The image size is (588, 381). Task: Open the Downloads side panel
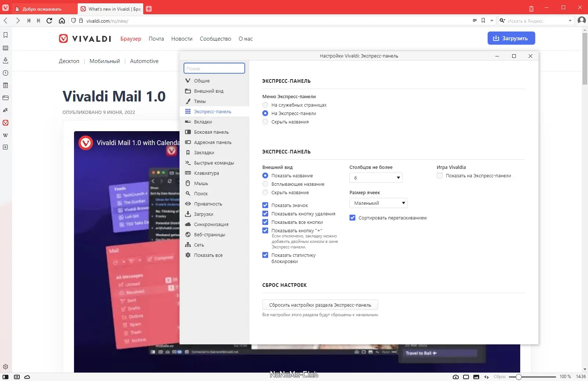[x=5, y=60]
